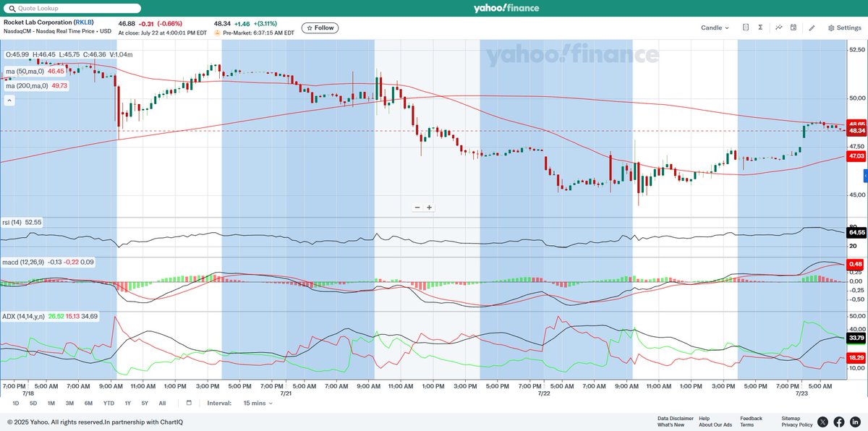
Task: Select the All range
Action: pyautogui.click(x=162, y=403)
